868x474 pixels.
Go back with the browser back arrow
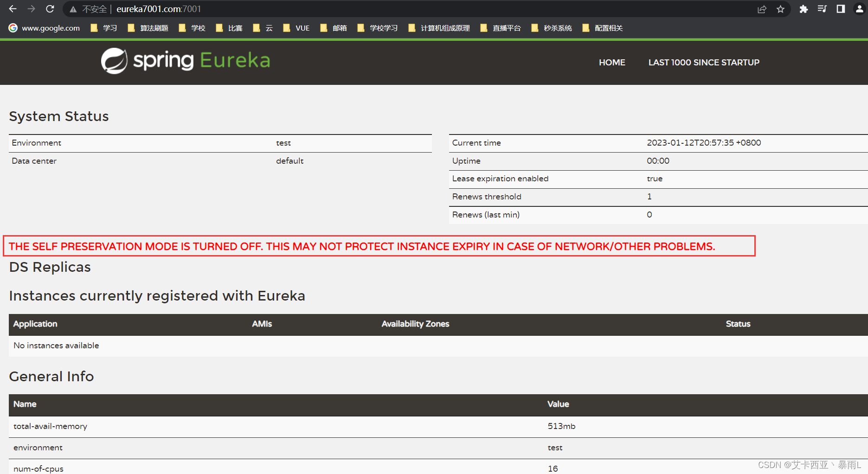pos(13,9)
